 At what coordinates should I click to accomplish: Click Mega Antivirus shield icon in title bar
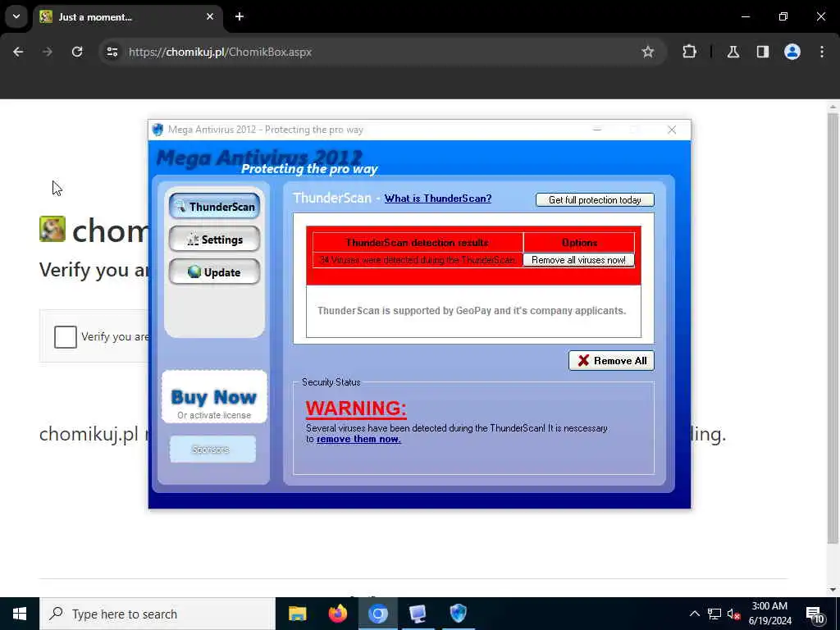pos(157,130)
